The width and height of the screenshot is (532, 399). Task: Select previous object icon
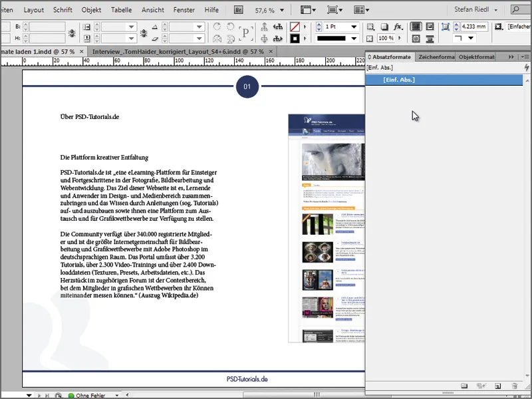tap(278, 27)
